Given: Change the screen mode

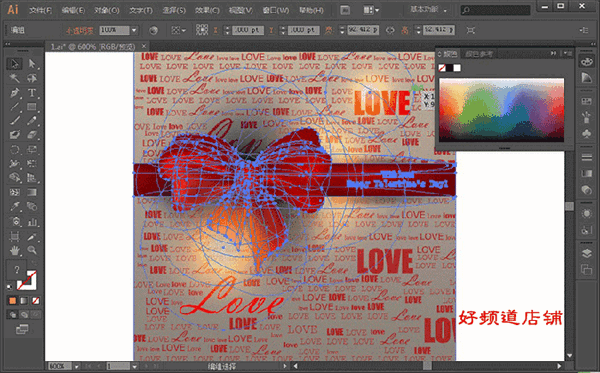Looking at the screenshot, I should pos(22,329).
